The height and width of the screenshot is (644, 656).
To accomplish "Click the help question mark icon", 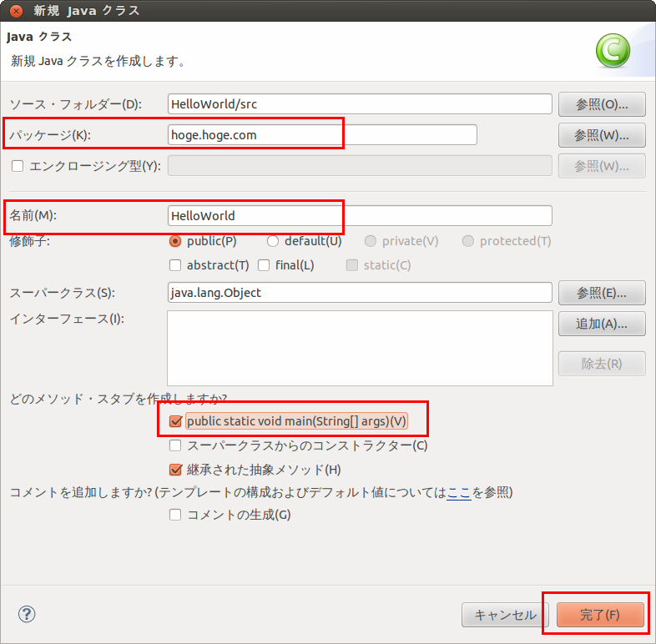I will tap(27, 614).
